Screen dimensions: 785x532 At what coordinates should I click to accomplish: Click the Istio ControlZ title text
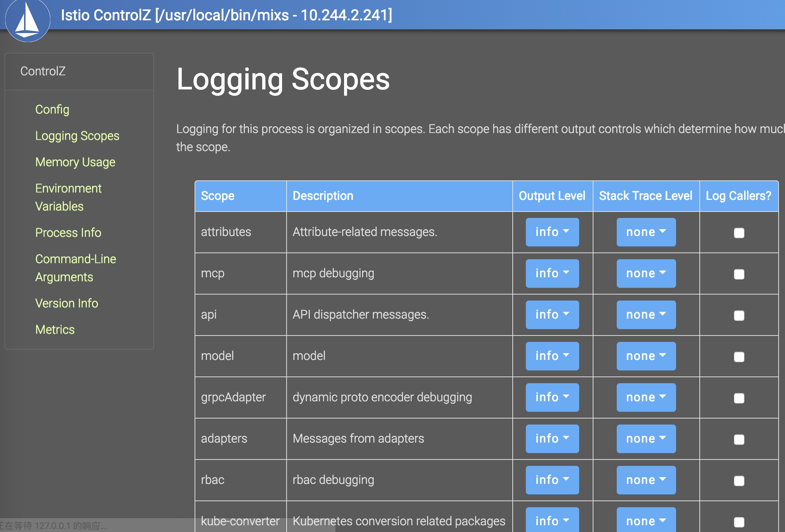(226, 15)
